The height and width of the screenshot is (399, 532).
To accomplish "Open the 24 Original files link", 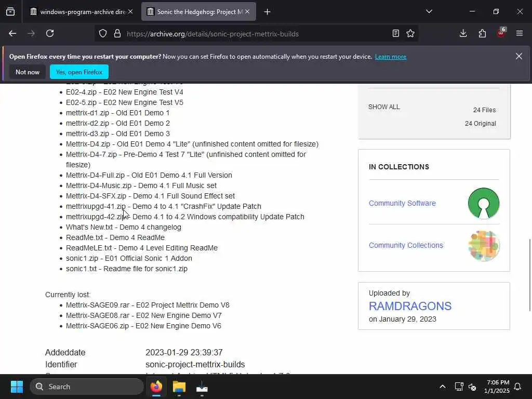I will 480,124.
